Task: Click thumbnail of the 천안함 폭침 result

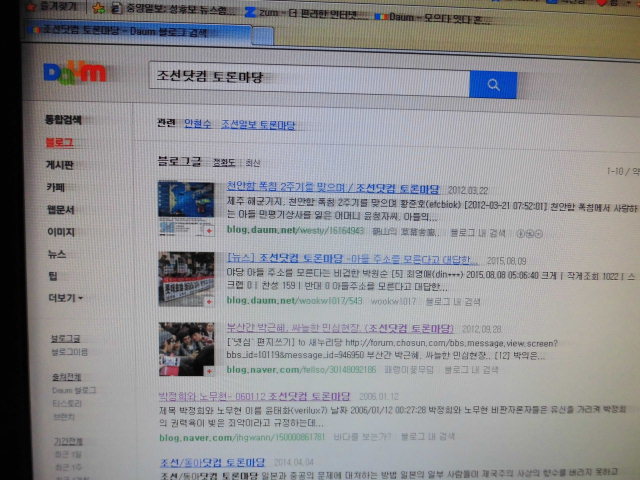Action: [186, 208]
